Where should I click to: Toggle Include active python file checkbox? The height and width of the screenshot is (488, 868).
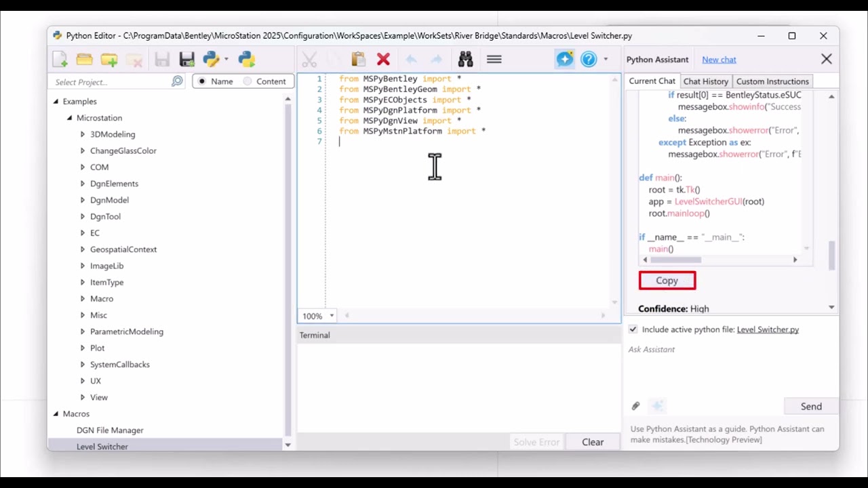point(633,329)
